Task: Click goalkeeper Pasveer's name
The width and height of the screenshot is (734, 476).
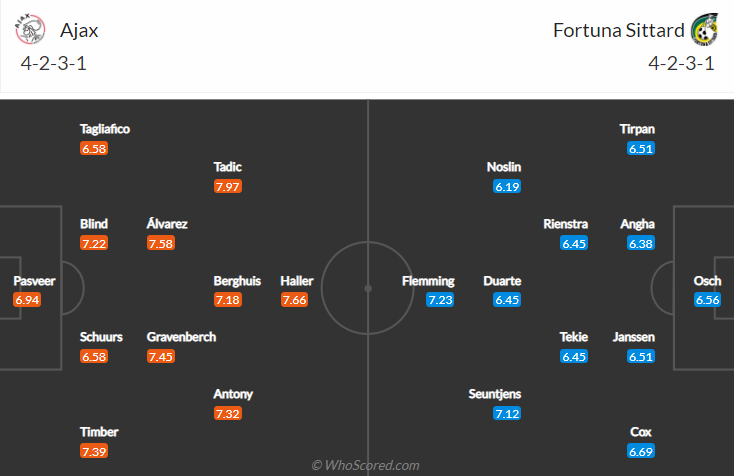Action: click(x=34, y=281)
